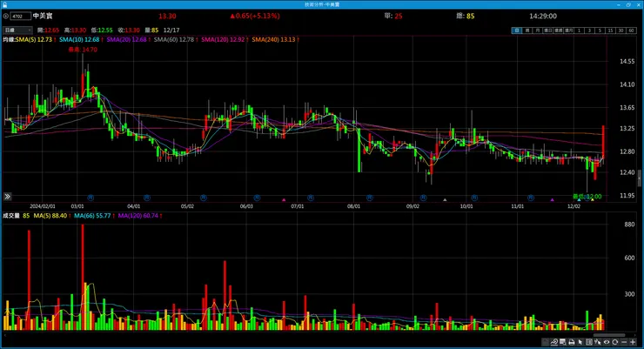Viewport: 644px width, 349px height.
Task: Click the SMA(240) 13.13 moving average label
Action: [x=273, y=39]
